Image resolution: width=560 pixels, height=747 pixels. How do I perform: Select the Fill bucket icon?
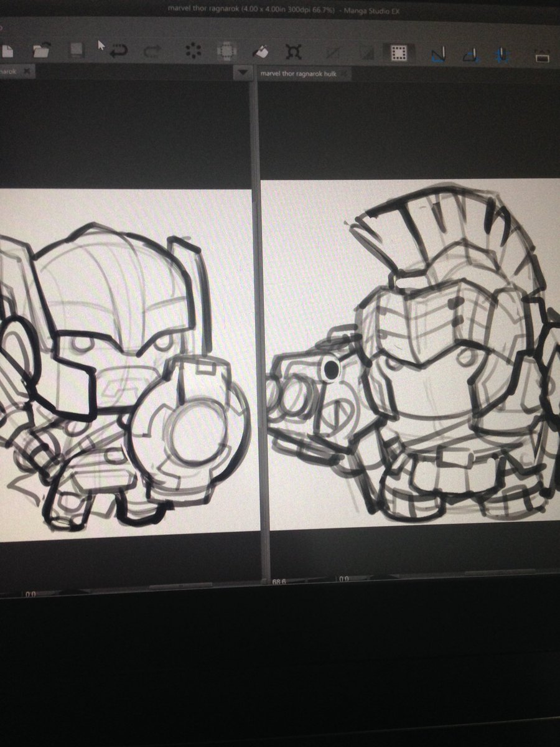click(260, 51)
